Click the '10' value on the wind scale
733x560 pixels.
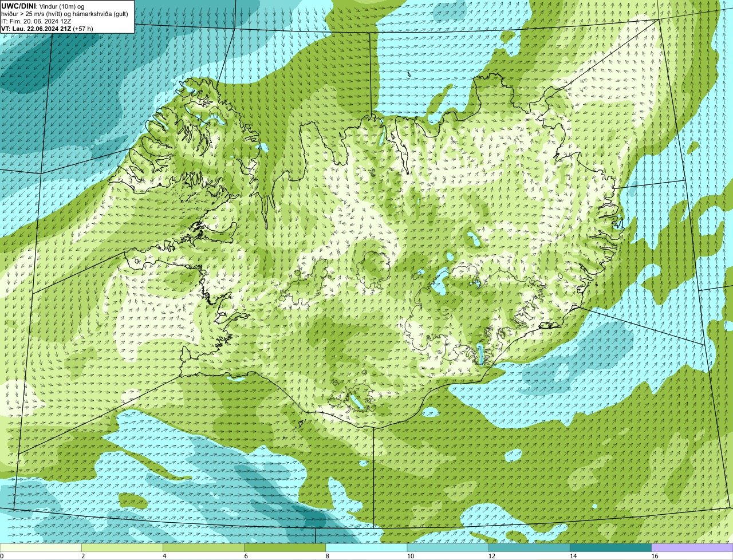[x=410, y=556]
